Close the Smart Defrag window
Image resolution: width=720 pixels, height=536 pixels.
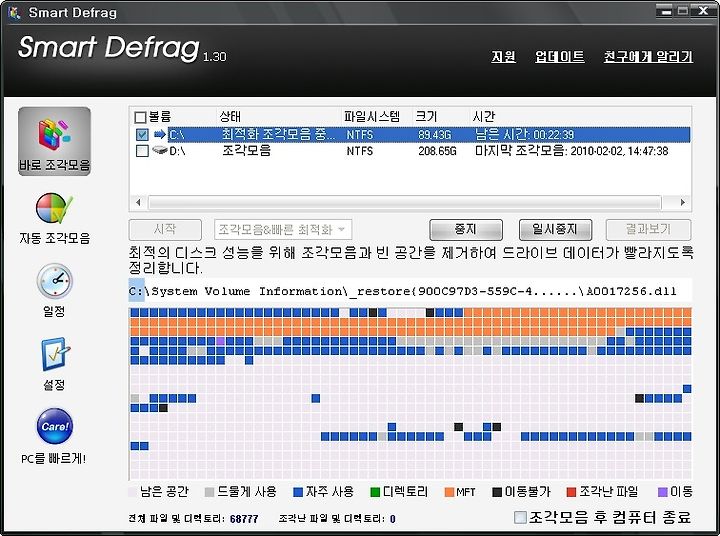[x=703, y=11]
